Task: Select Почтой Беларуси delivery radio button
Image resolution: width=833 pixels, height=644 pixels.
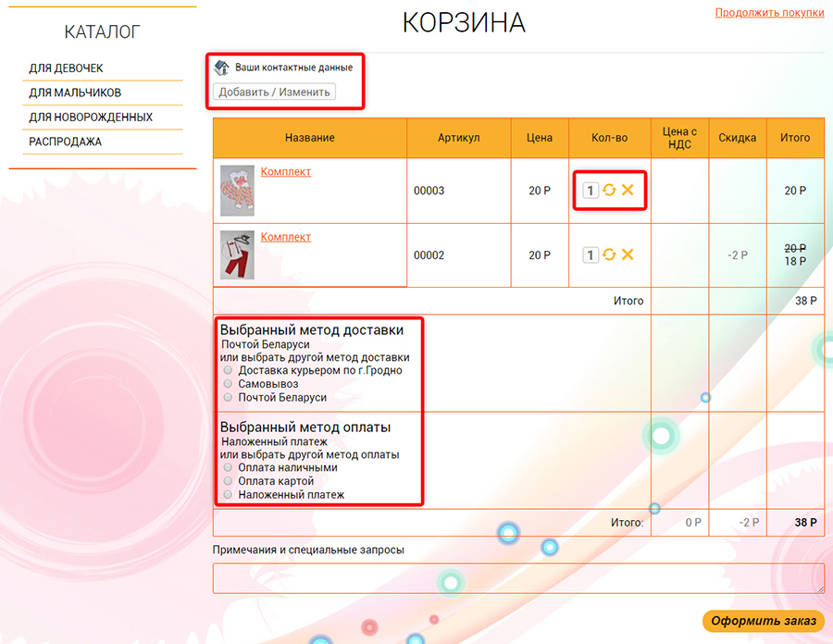Action: point(228,397)
